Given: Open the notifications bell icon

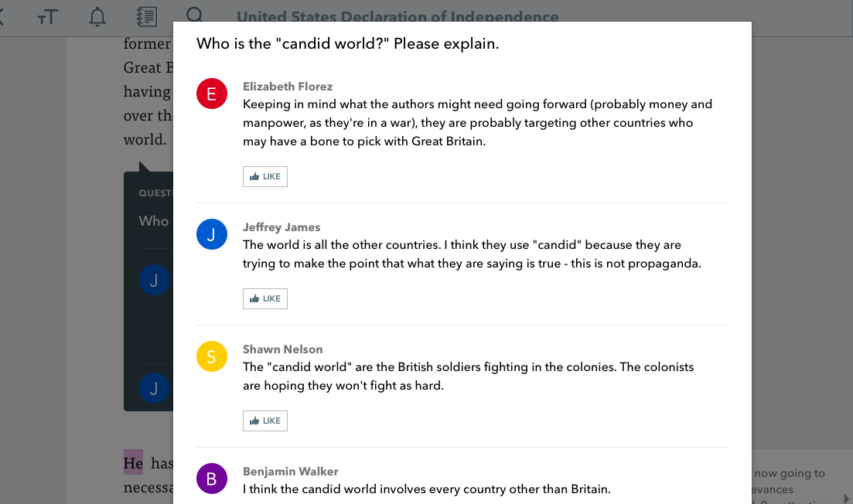Looking at the screenshot, I should 97,17.
